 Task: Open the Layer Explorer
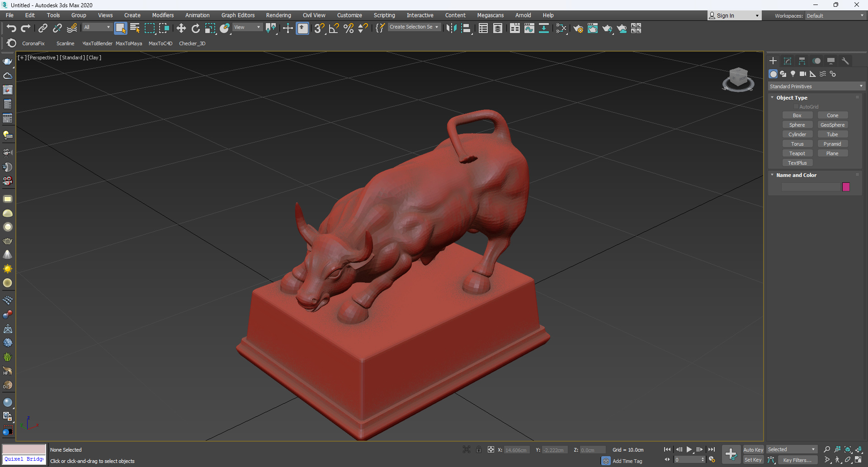498,29
